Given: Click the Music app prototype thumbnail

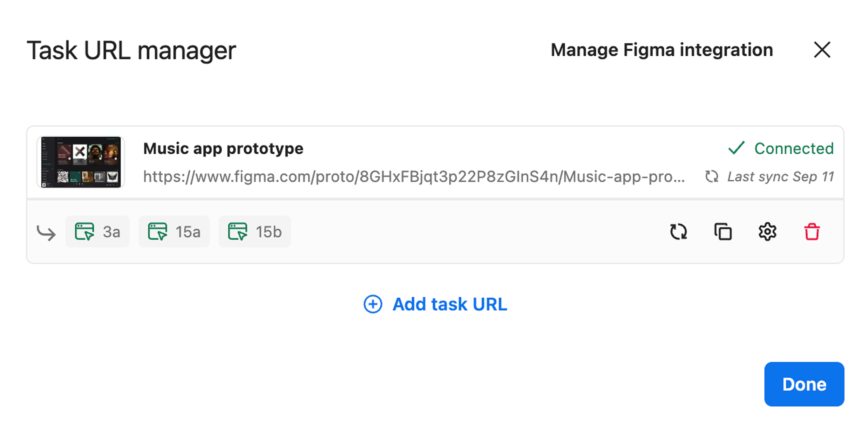Looking at the screenshot, I should pos(81,162).
